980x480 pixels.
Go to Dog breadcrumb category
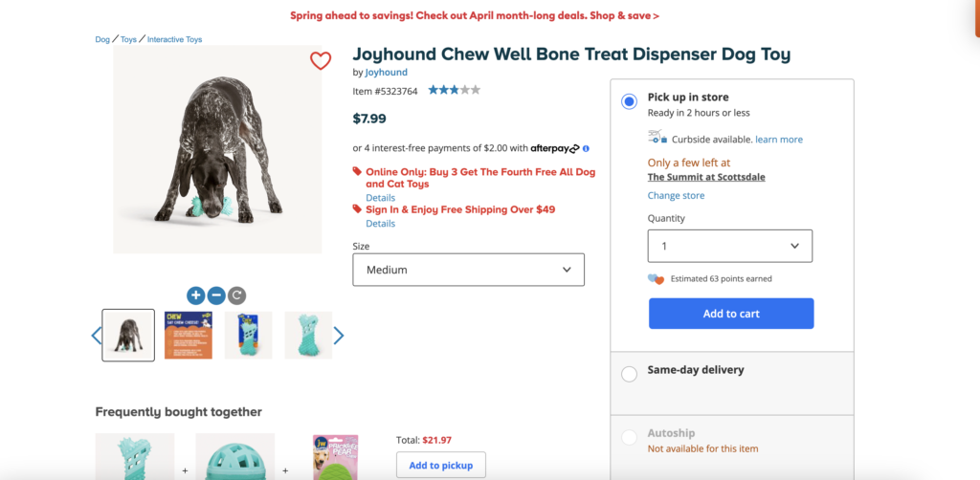point(102,40)
